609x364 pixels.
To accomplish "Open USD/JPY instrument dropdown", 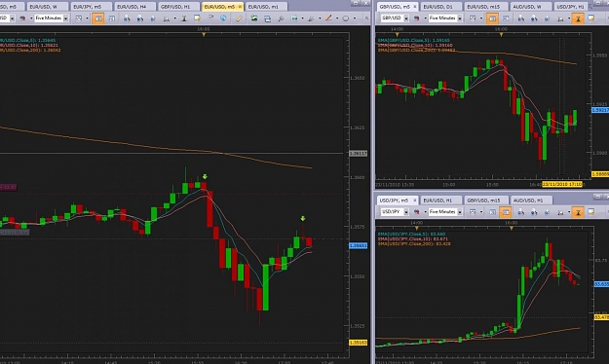I will [406, 212].
